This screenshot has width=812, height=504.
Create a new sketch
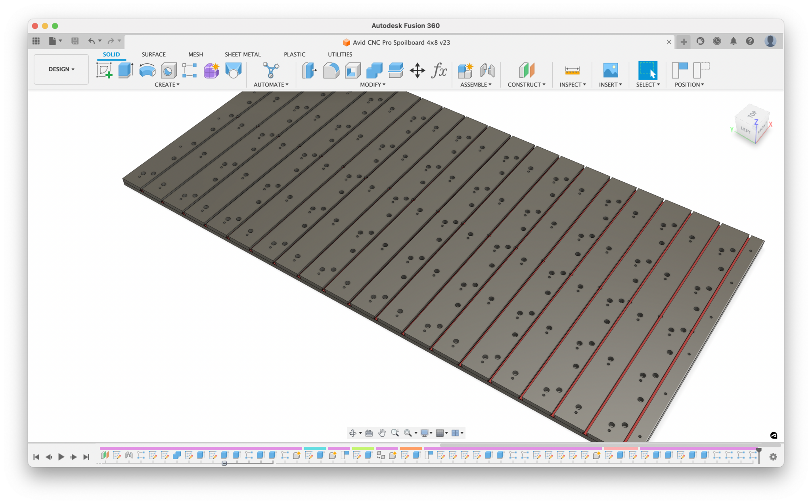pyautogui.click(x=104, y=71)
